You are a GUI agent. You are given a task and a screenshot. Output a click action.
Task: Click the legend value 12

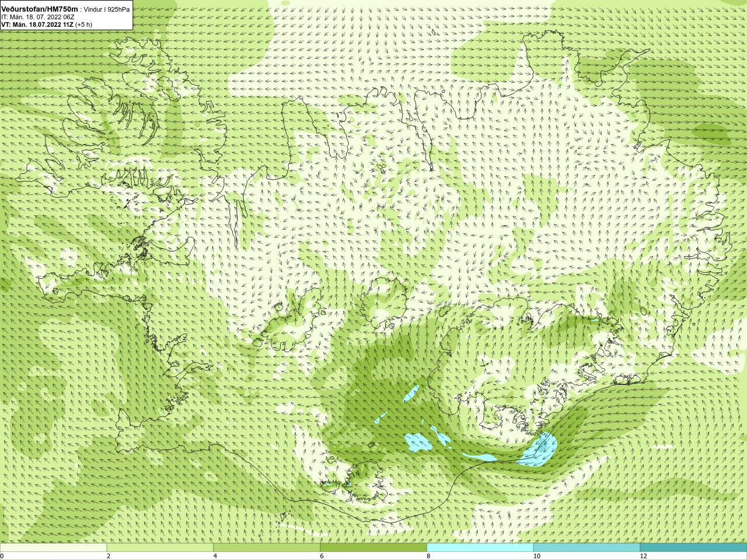[x=644, y=556]
